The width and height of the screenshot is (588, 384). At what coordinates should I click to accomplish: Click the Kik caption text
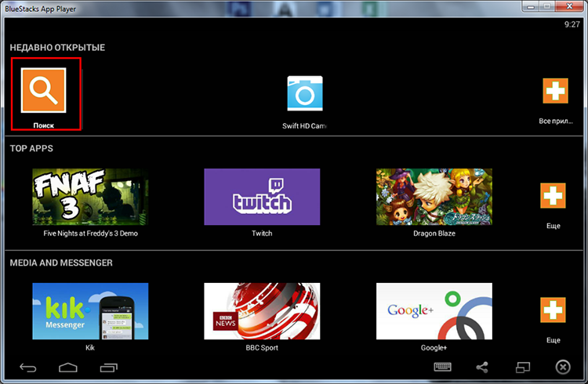90,348
